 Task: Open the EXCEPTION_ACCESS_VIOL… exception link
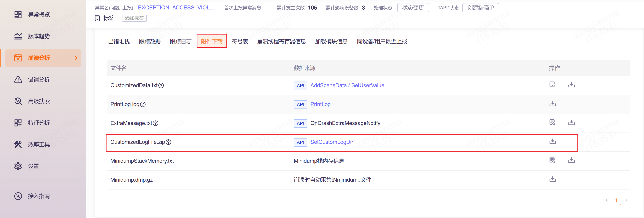[x=177, y=8]
